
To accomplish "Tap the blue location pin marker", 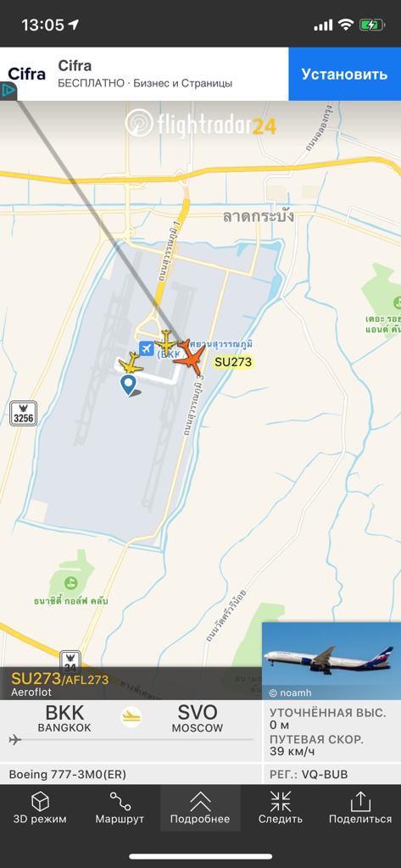I will [129, 385].
